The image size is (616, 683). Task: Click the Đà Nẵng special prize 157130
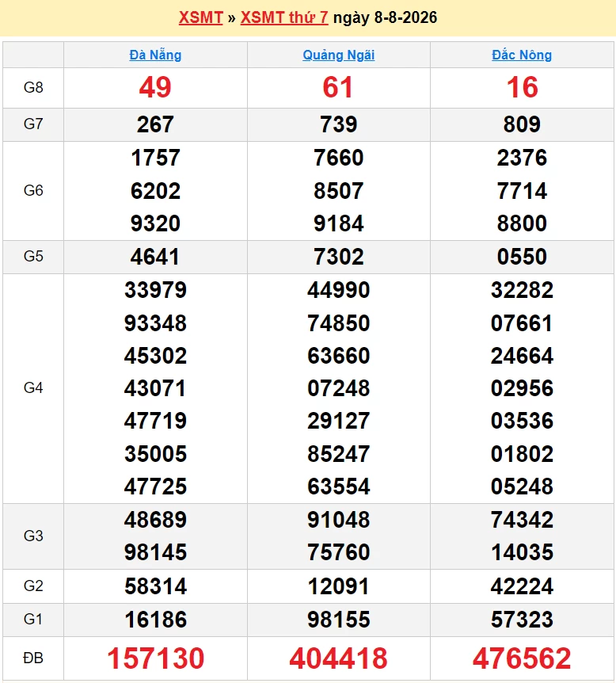[155, 658]
